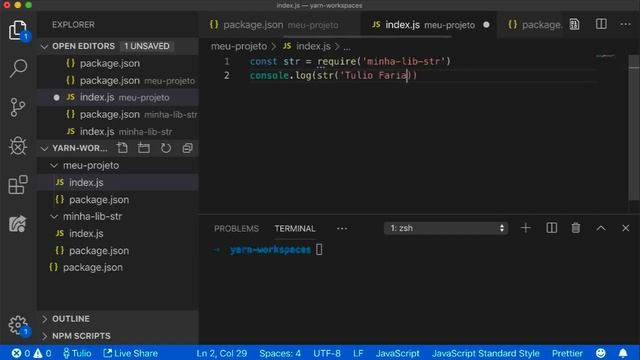Click breadcrumb chevron after index.js
640x360 pixels.
point(337,47)
